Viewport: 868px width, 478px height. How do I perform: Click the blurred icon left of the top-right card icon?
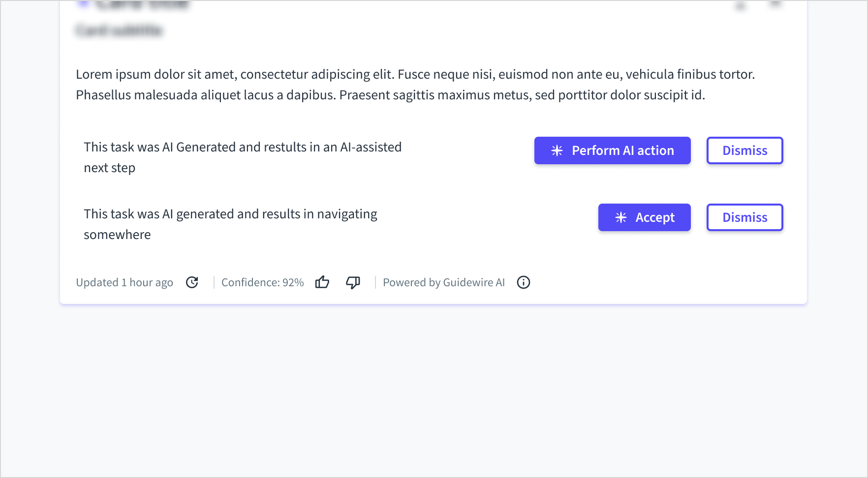741,5
